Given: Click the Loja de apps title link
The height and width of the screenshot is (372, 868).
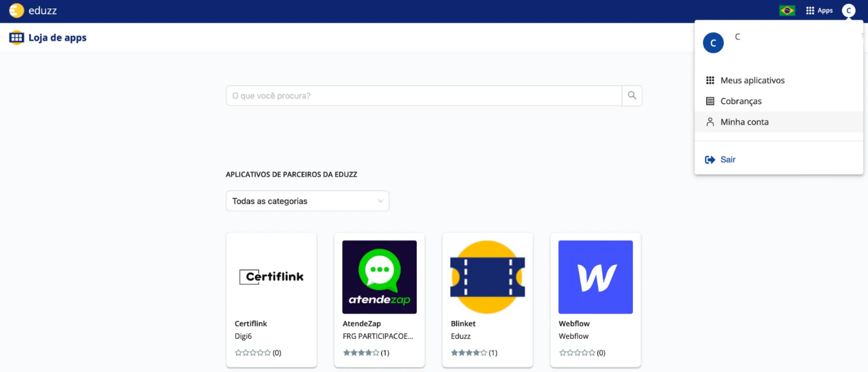Looking at the screenshot, I should point(58,38).
